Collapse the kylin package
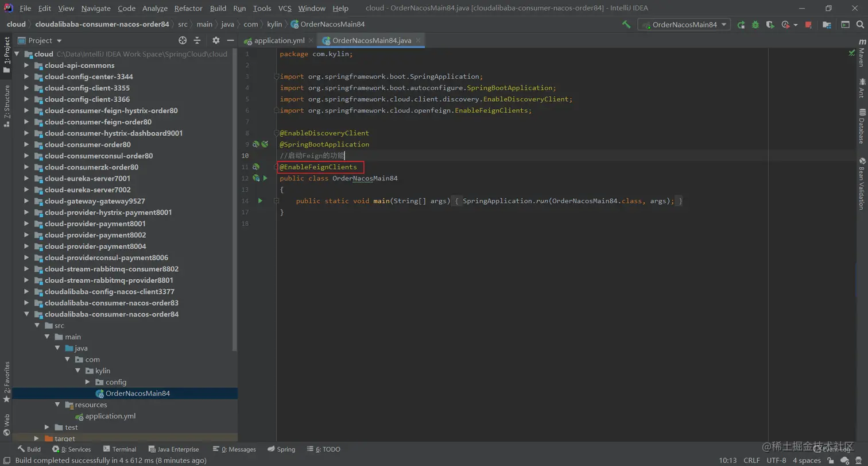This screenshot has height=466, width=868. click(x=77, y=371)
